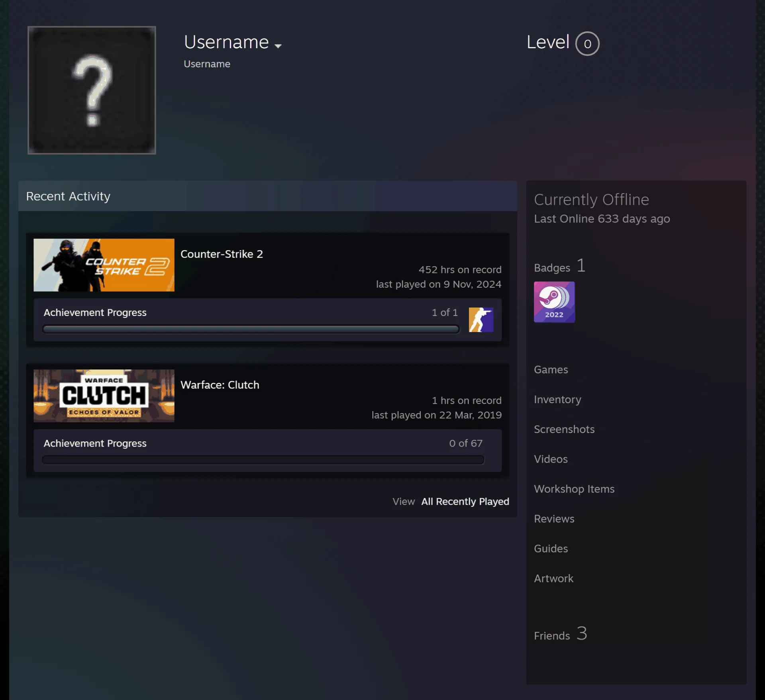Open the Steam 2022 badge icon

554,302
